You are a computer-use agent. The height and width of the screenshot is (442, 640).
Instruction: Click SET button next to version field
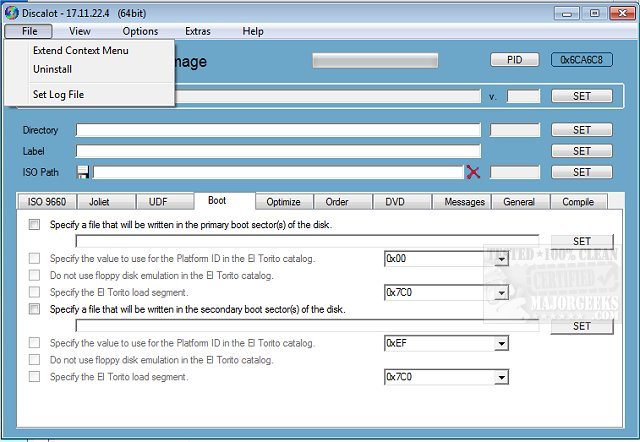click(582, 96)
